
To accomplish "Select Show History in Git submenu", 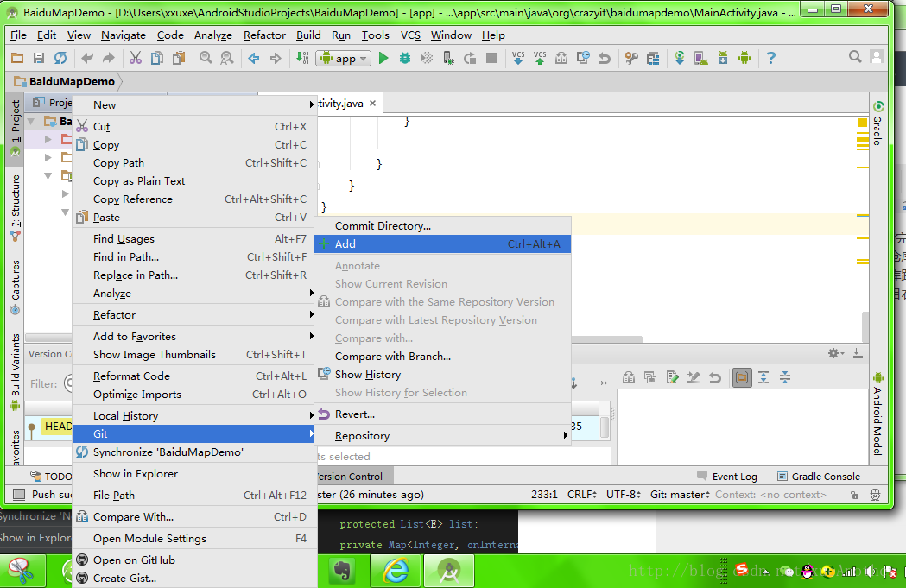I will (442, 374).
